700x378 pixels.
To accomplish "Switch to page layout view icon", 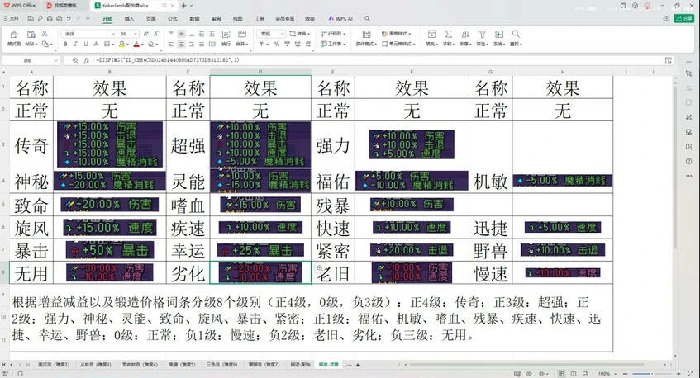I will pos(574,374).
